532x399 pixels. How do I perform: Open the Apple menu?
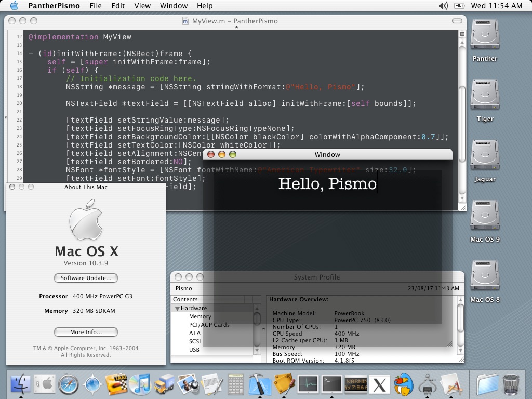[x=14, y=5]
